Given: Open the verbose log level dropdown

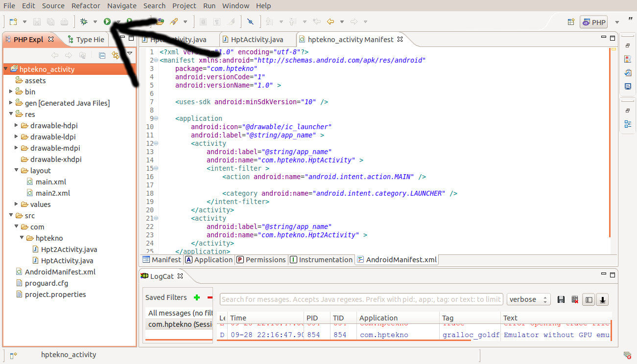Looking at the screenshot, I should pyautogui.click(x=529, y=299).
